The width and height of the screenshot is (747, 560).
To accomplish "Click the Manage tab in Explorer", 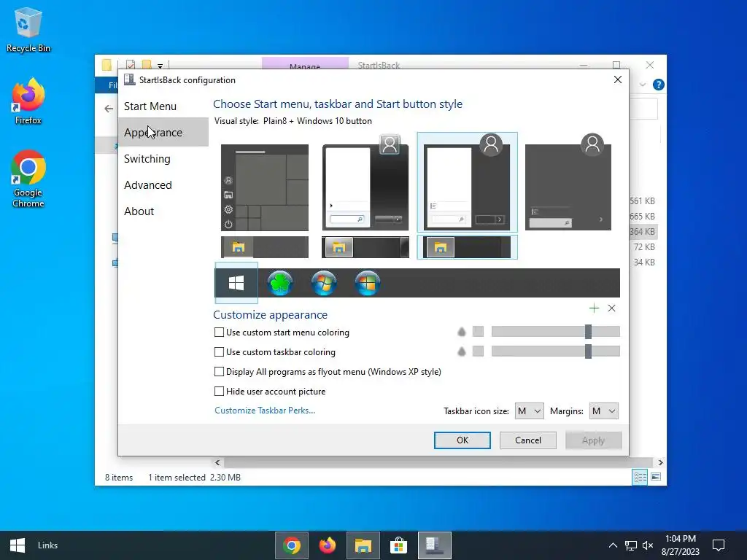I will point(305,66).
